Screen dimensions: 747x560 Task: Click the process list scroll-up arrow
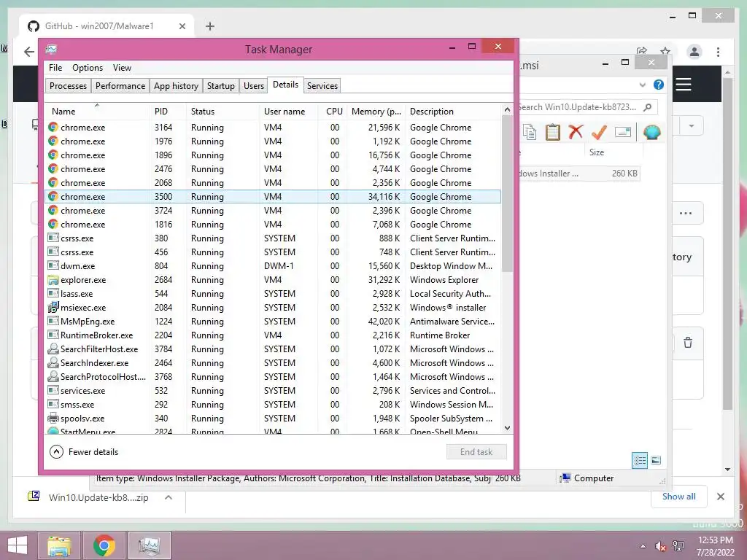coord(508,109)
